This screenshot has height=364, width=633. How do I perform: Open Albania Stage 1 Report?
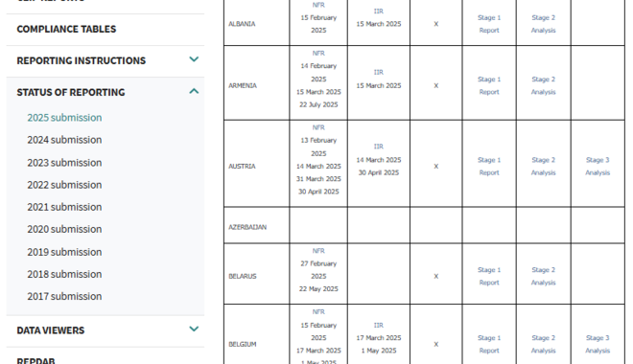489,24
